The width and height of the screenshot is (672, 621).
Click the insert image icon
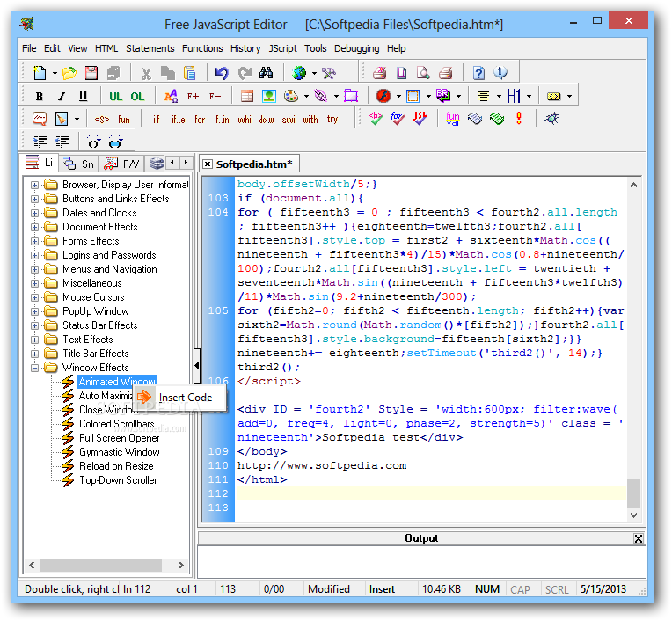(269, 96)
